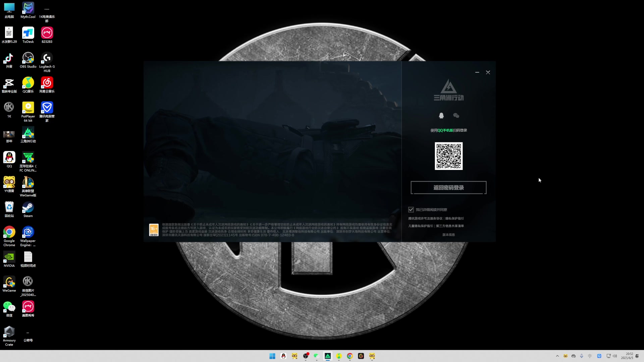Select the ToDesk desktop icon

click(x=28, y=35)
